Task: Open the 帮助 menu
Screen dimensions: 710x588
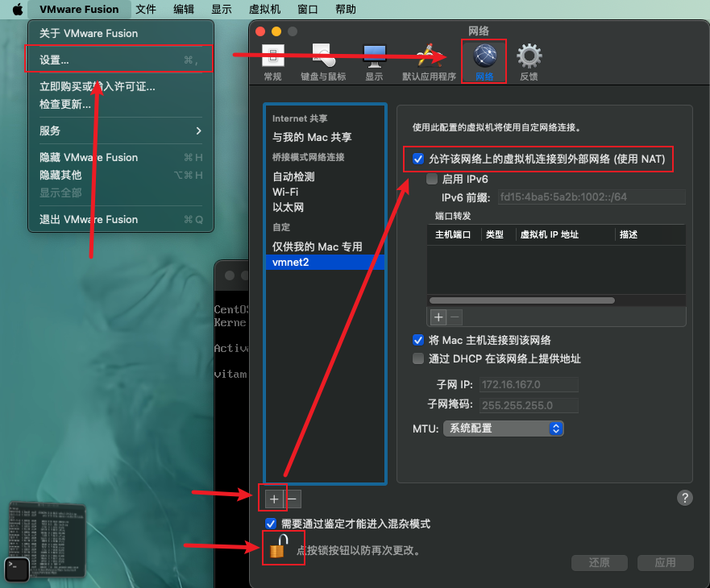Action: point(346,9)
